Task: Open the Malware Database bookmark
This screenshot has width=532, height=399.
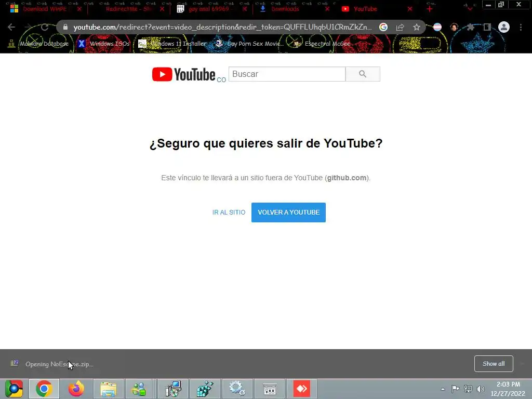Action: tap(38, 44)
